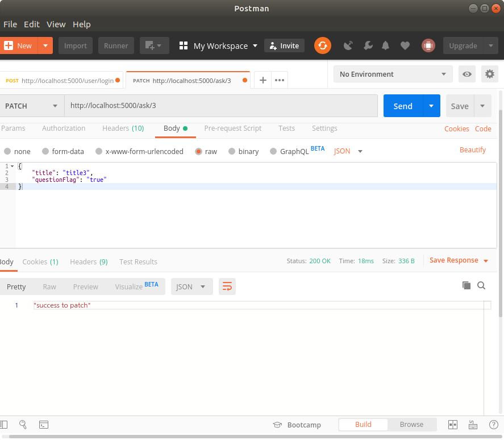This screenshot has height=440, width=504.
Task: Click the workspace grid icon
Action: 184,45
